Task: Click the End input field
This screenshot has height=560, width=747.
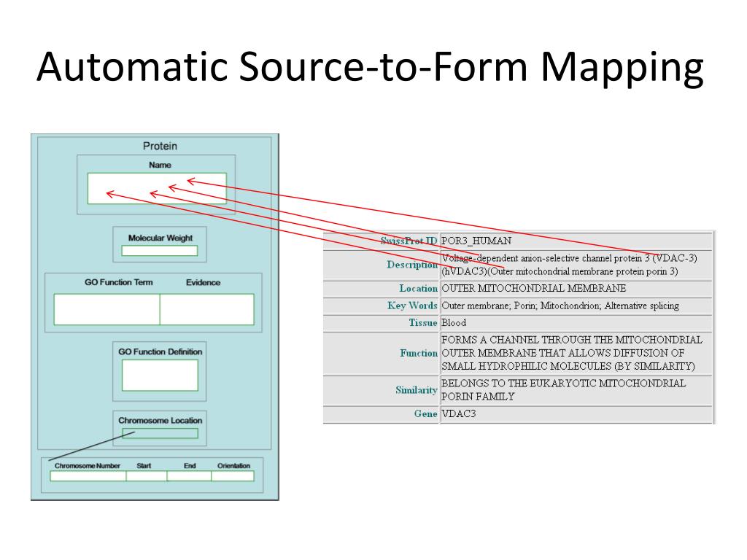Action: (189, 475)
